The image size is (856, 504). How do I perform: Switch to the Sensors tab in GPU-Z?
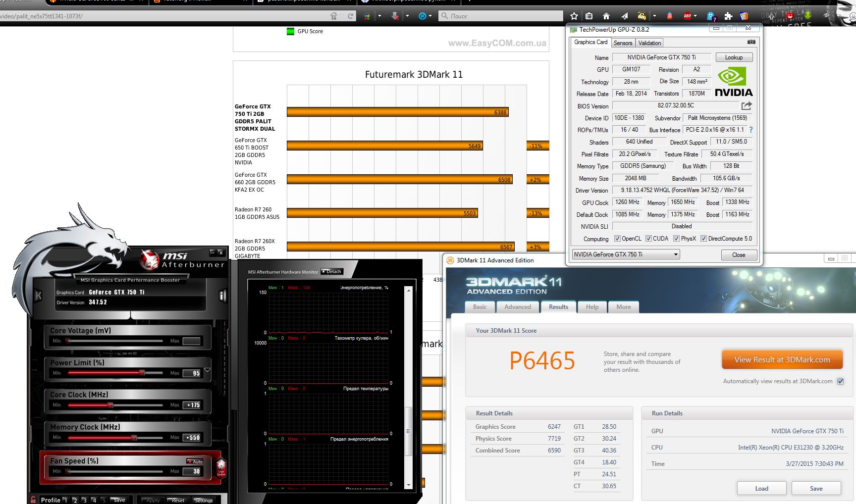click(x=623, y=43)
